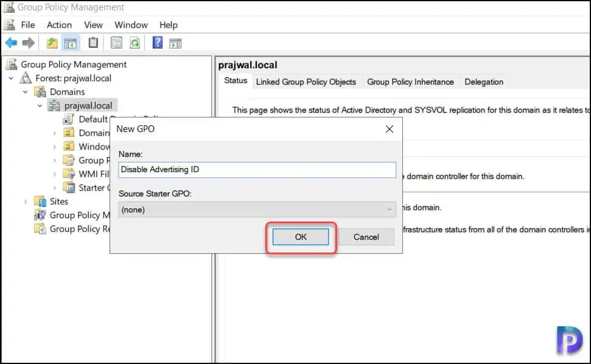Click the prajwal.local domain icon
Screen dimensions: 591x364
[x=54, y=105]
